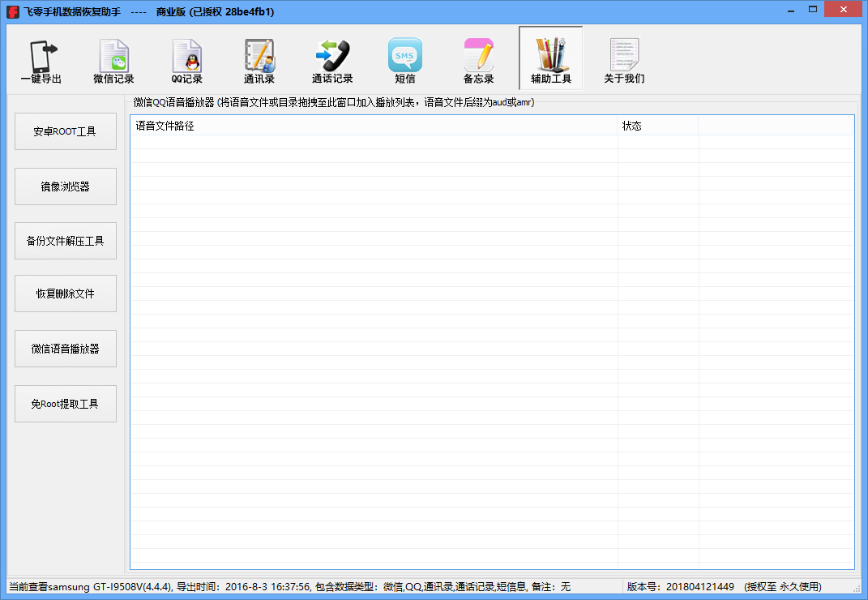
Task: Open the 备忘录 notes icon
Action: pos(478,57)
